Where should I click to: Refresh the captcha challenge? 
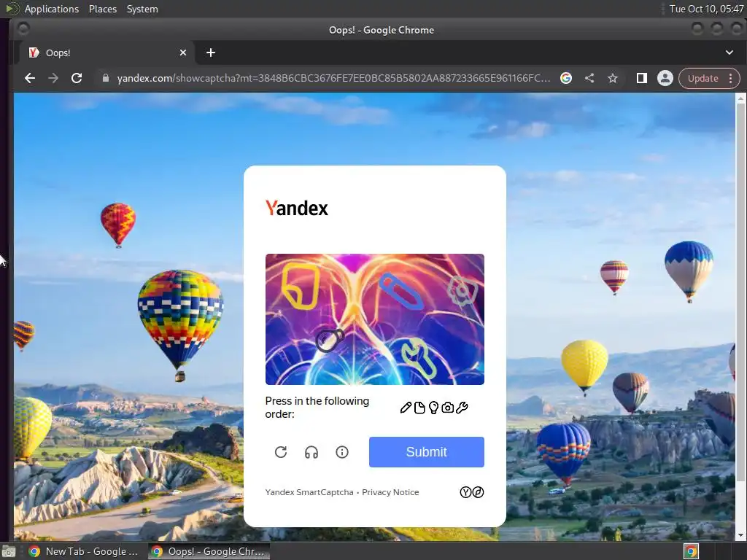(281, 452)
